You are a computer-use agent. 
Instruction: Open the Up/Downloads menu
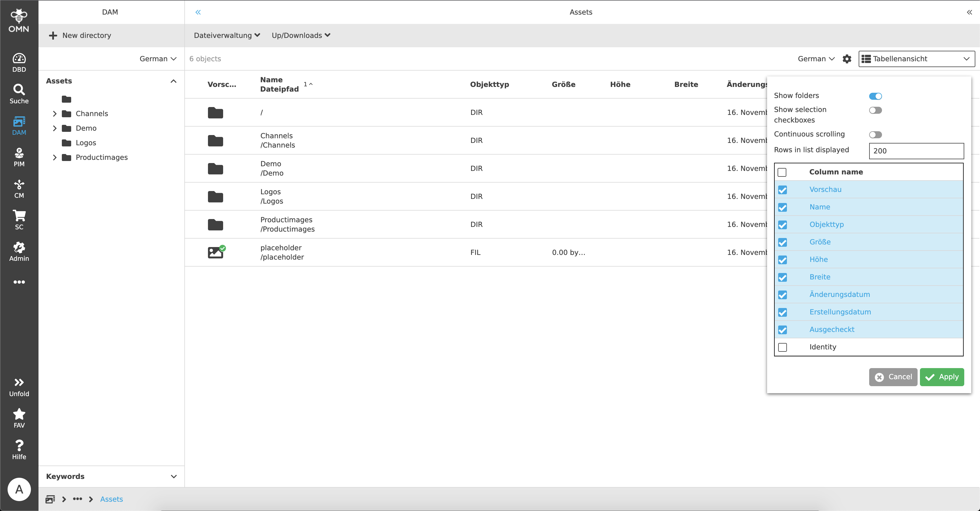300,35
